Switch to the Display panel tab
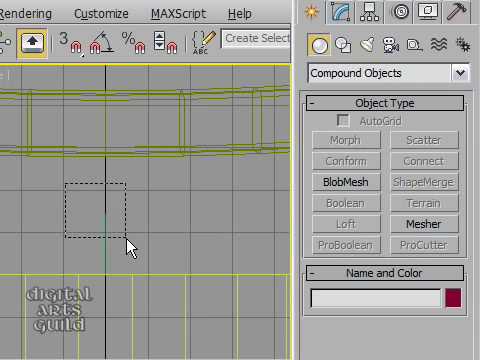This screenshot has width=480, height=360. [x=428, y=12]
